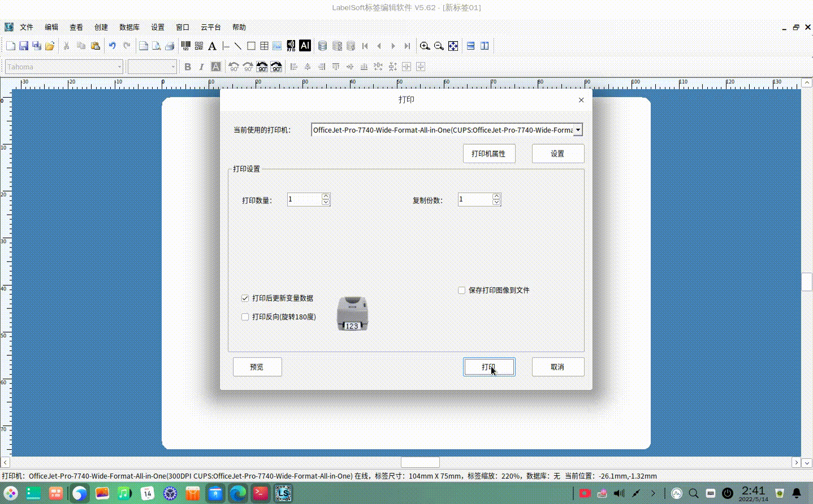This screenshot has width=813, height=504.
Task: Click the 打印机属性 button
Action: coord(488,153)
